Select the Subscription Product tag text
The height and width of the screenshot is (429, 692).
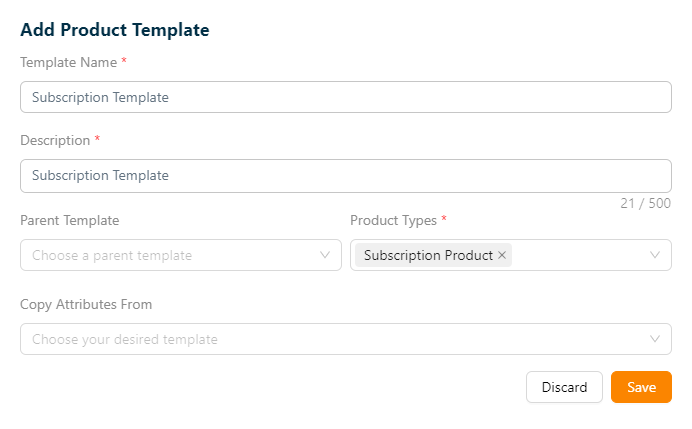pyautogui.click(x=428, y=255)
